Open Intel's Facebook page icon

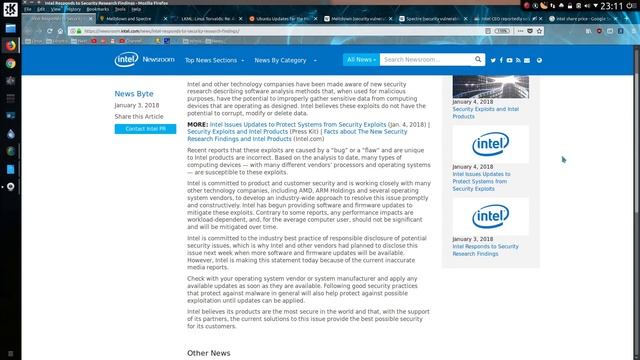point(501,60)
